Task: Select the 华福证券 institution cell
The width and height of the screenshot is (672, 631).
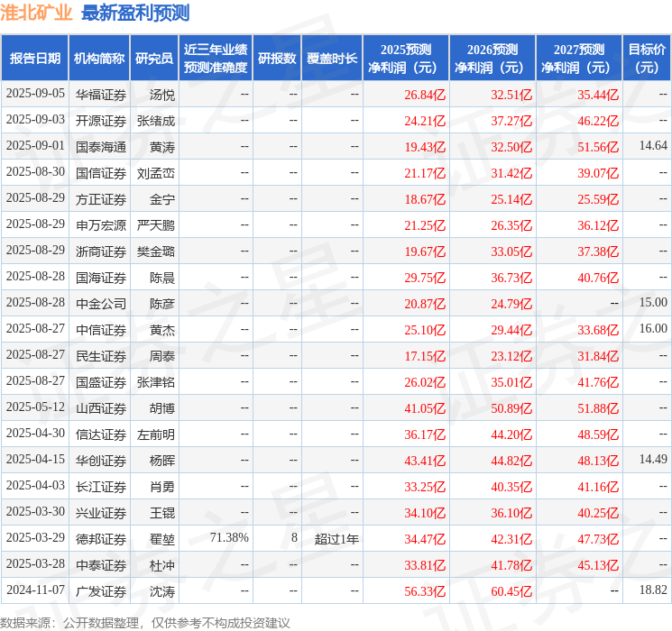Action: point(101,95)
